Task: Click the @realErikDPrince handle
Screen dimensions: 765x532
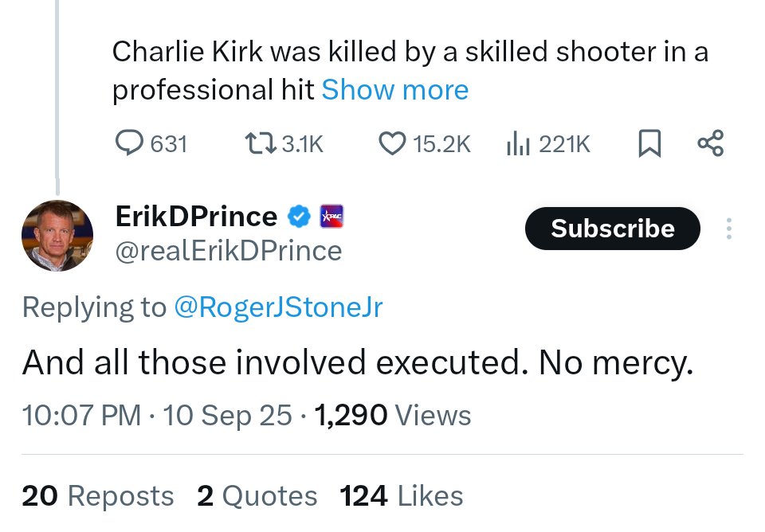Action: pyautogui.click(x=229, y=251)
